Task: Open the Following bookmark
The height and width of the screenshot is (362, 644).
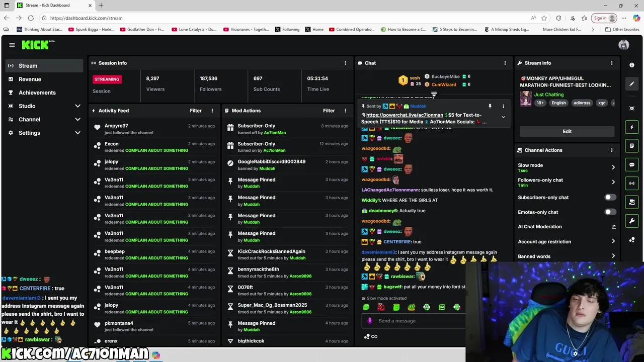Action: [287, 30]
